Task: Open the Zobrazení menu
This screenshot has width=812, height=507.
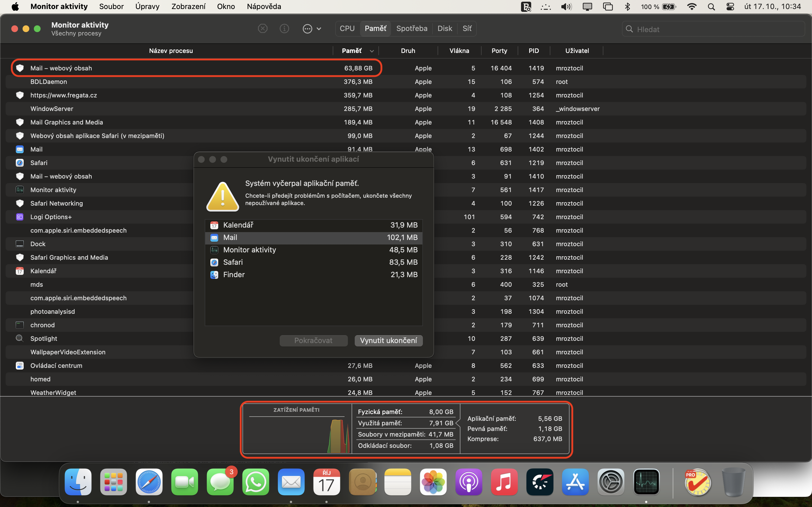Action: point(188,6)
